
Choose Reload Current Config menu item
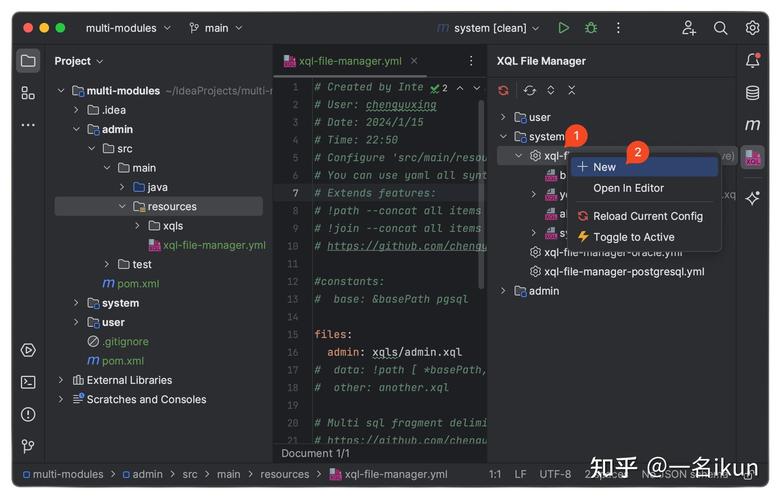coord(644,216)
